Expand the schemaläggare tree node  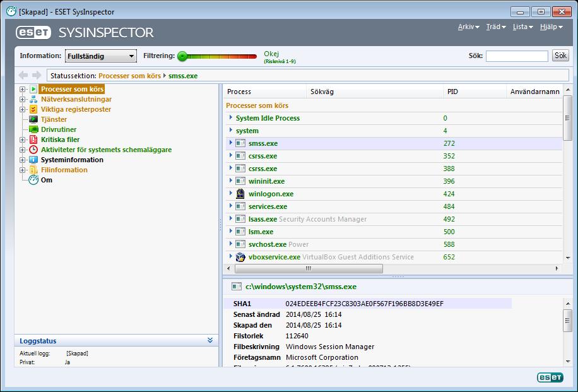point(23,150)
